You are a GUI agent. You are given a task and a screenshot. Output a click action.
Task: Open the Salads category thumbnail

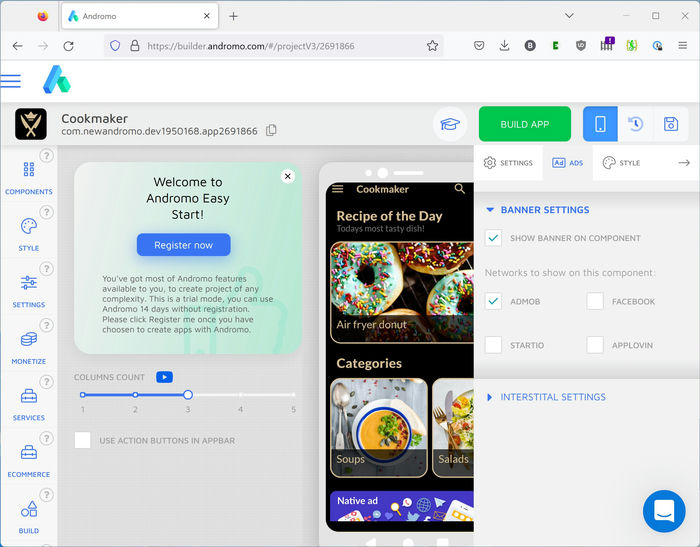point(453,427)
